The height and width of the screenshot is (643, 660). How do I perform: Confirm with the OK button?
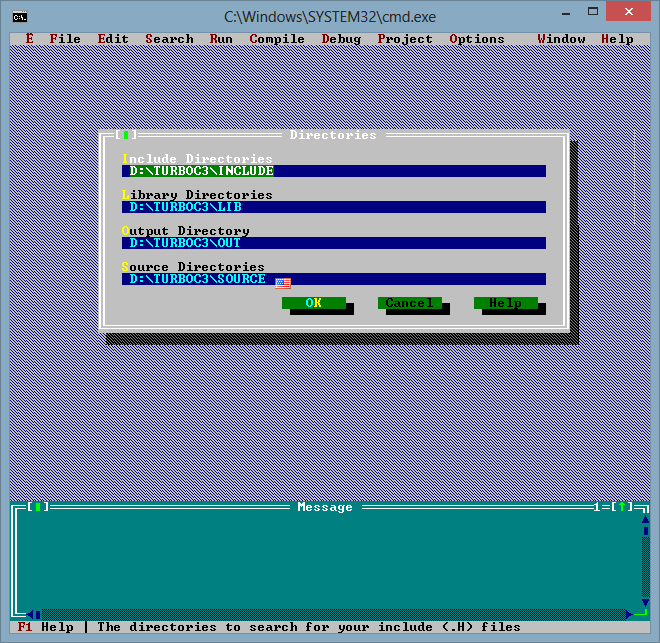(x=314, y=303)
